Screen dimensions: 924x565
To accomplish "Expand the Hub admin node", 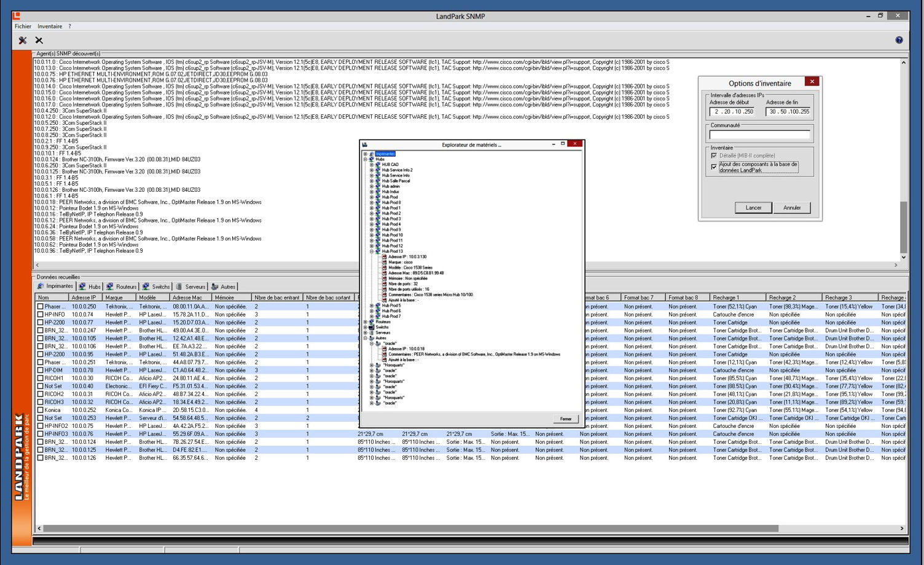I will [x=372, y=186].
